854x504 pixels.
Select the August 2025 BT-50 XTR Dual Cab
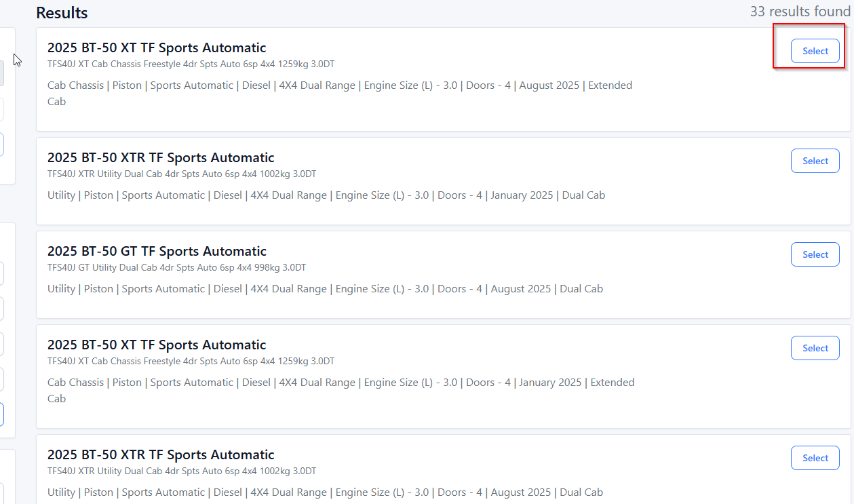815,458
